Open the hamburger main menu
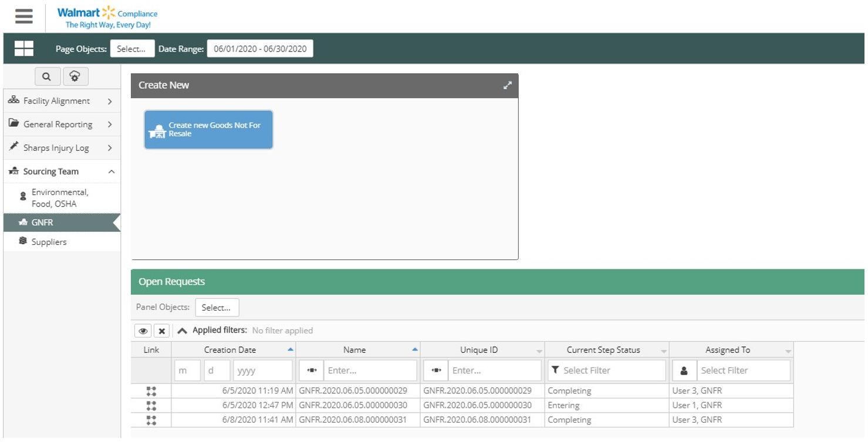The image size is (868, 442). (x=24, y=16)
